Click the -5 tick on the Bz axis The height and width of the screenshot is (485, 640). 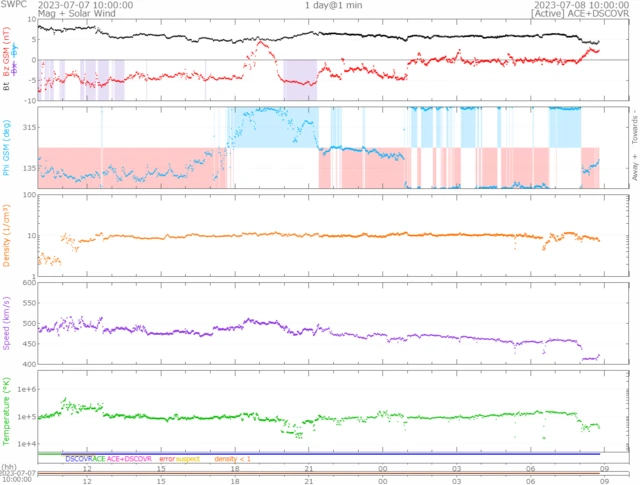point(32,80)
